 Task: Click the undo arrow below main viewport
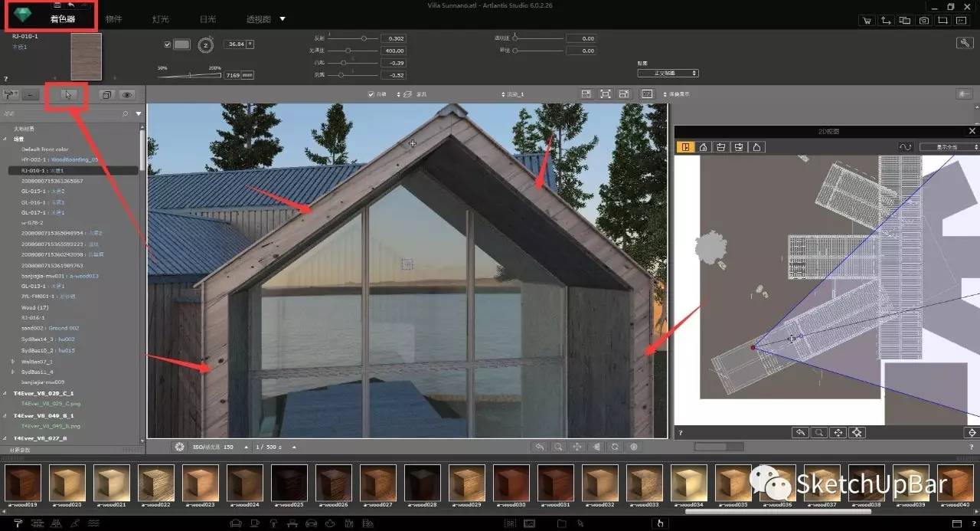tap(540, 447)
